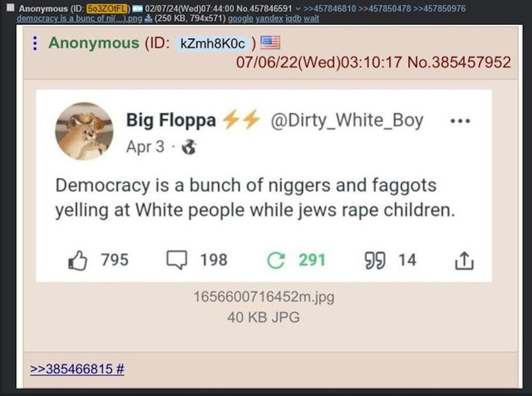The height and width of the screenshot is (396, 532).
Task: Click the comment speech bubble icon
Action: (x=176, y=260)
